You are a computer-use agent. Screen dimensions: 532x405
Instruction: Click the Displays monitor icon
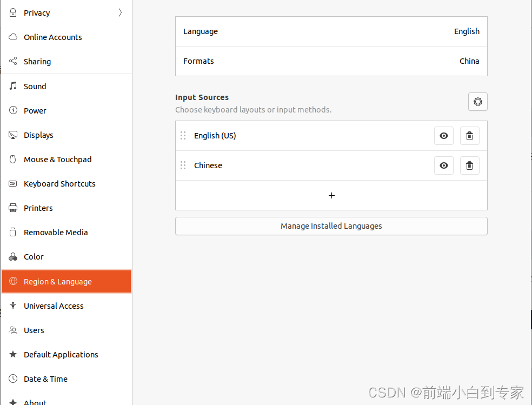coord(13,135)
